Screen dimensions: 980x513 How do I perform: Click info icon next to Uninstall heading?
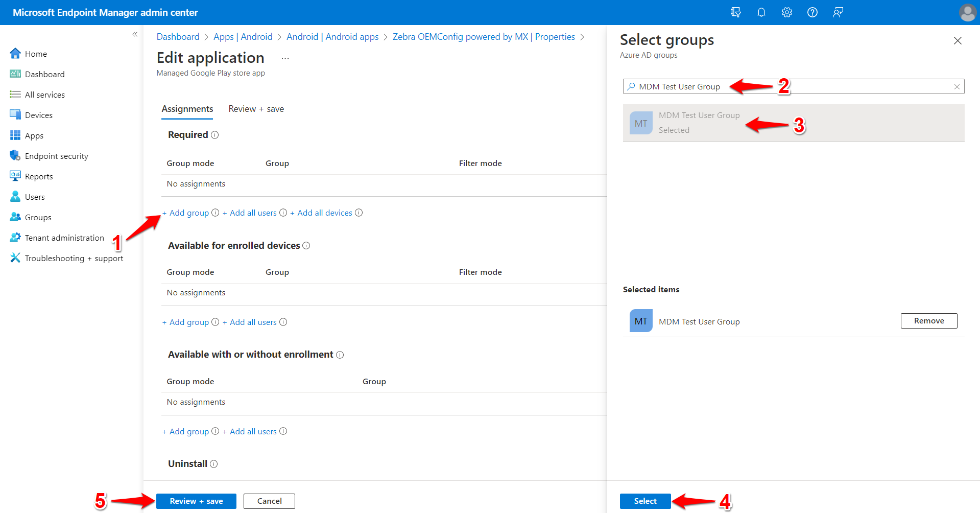213,464
